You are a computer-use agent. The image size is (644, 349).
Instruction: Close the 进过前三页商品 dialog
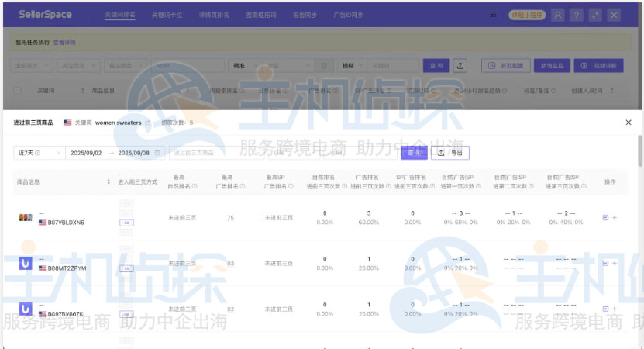[x=628, y=123]
